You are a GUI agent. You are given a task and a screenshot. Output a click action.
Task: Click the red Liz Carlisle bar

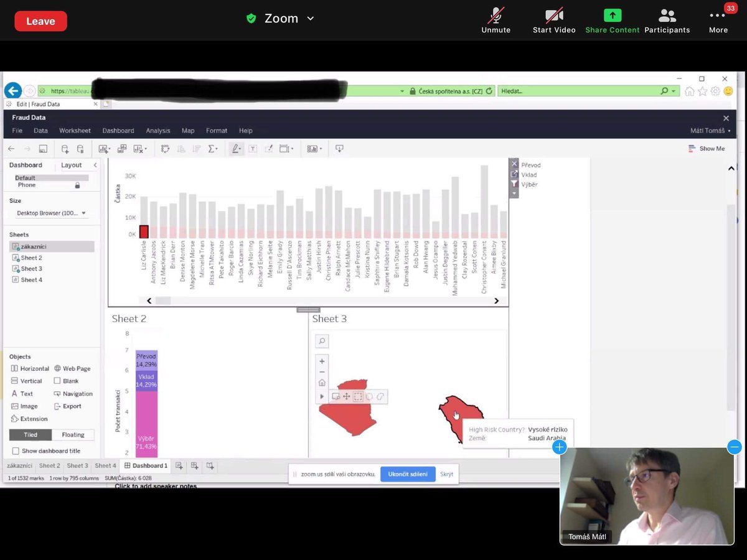pyautogui.click(x=144, y=231)
